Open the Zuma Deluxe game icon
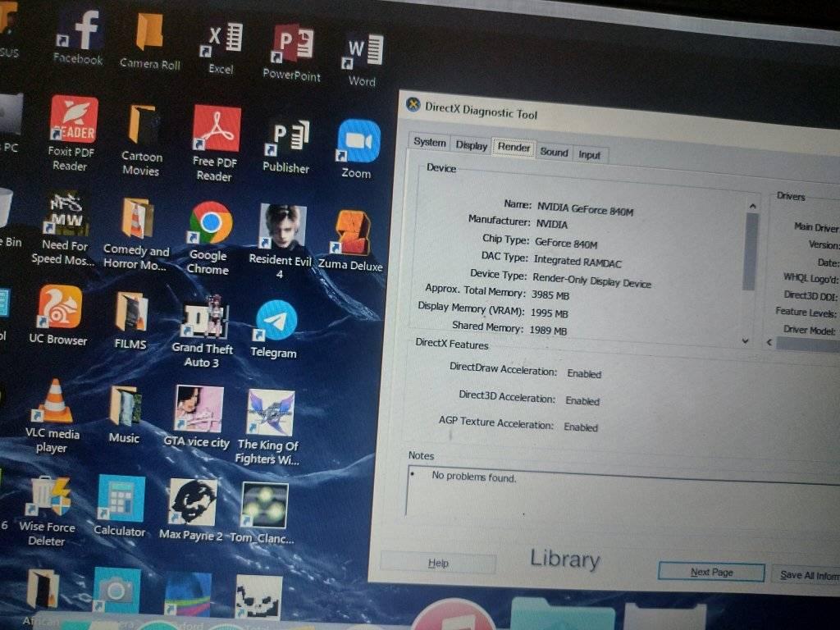Screen dimensions: 840x630 (x=351, y=240)
